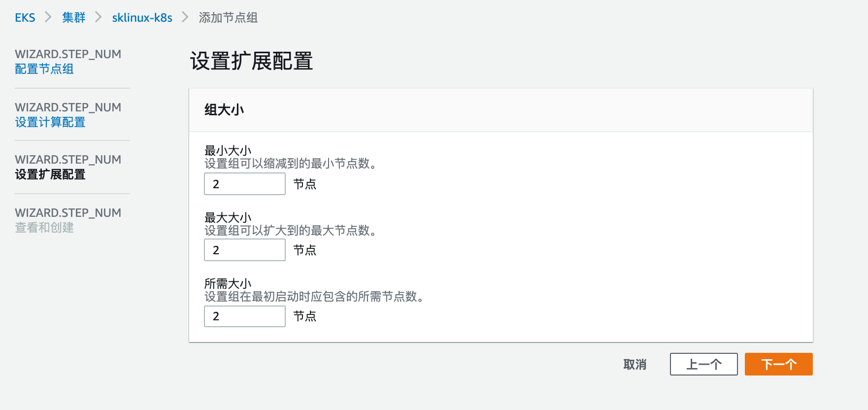This screenshot has height=410, width=868.
Task: Proceed with the orange 下一个 button
Action: click(778, 364)
